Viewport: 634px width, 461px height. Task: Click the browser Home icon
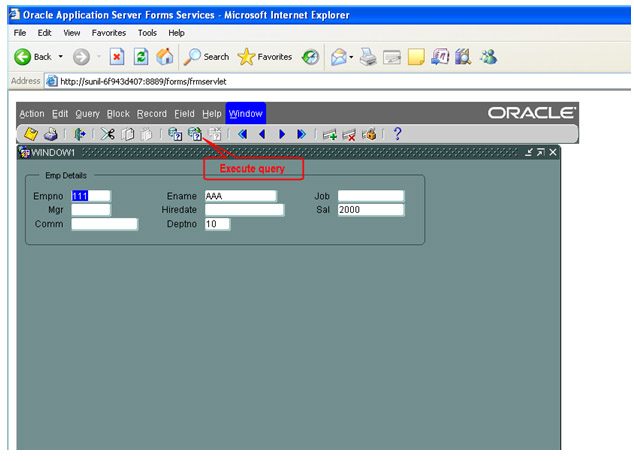click(x=165, y=57)
